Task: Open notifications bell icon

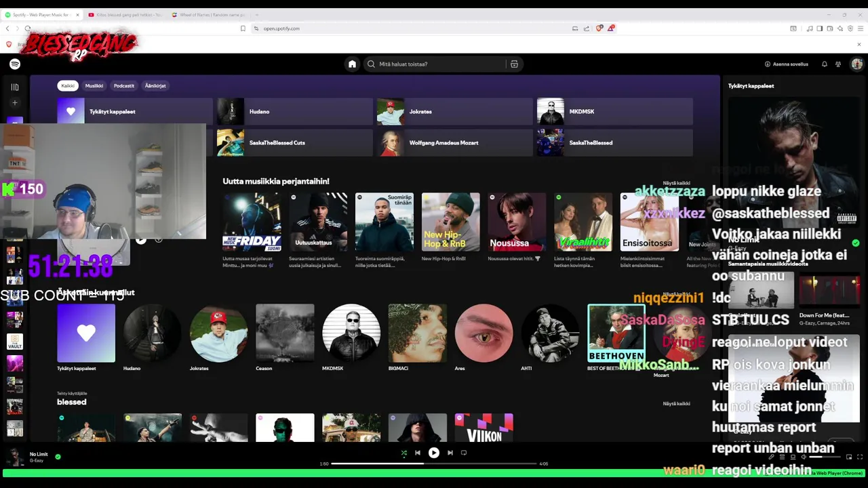Action: tap(825, 64)
